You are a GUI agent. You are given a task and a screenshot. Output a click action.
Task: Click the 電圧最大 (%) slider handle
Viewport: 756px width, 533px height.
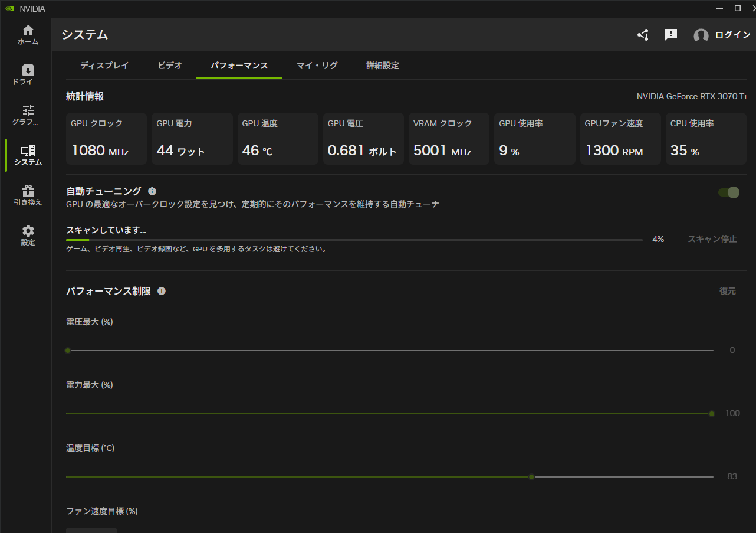(x=68, y=351)
